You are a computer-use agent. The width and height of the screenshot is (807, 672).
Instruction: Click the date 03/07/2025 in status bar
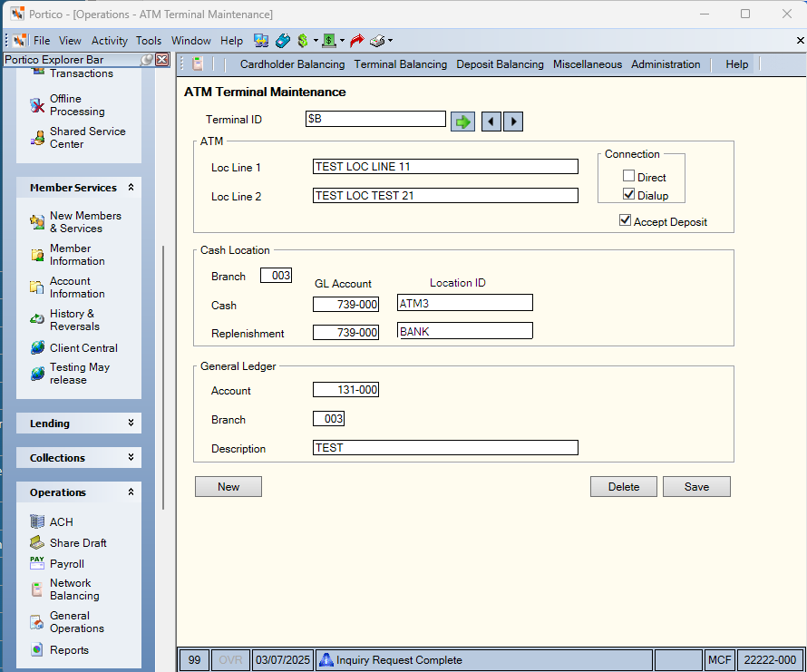coord(283,659)
